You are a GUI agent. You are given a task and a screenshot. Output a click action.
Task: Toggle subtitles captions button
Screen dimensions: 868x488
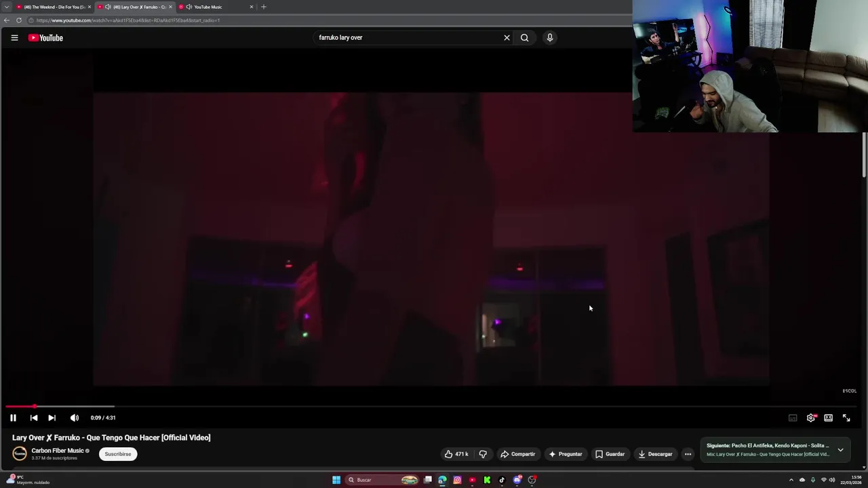[793, 418]
